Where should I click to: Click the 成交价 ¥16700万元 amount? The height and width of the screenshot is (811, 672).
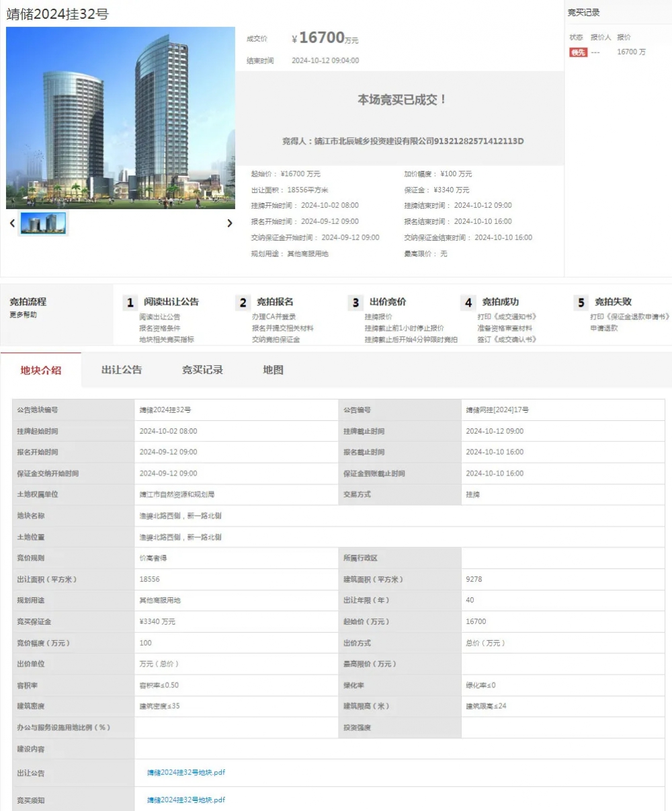tap(325, 38)
